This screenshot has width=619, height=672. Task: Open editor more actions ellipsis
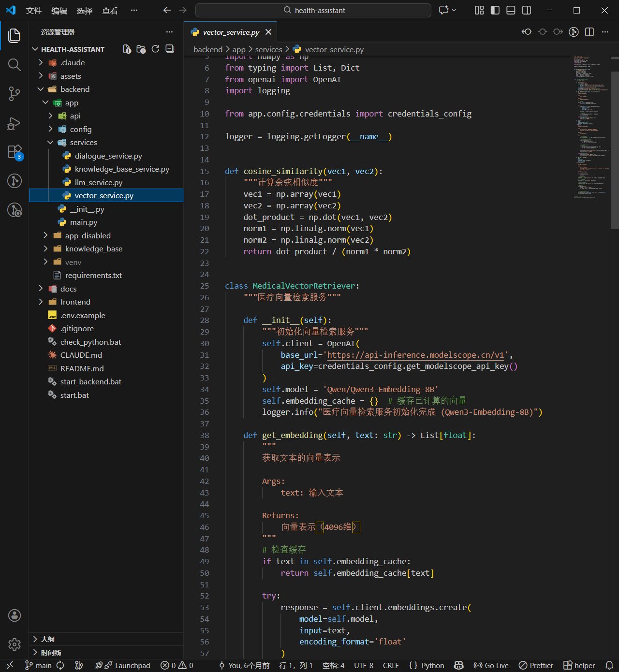(x=605, y=32)
